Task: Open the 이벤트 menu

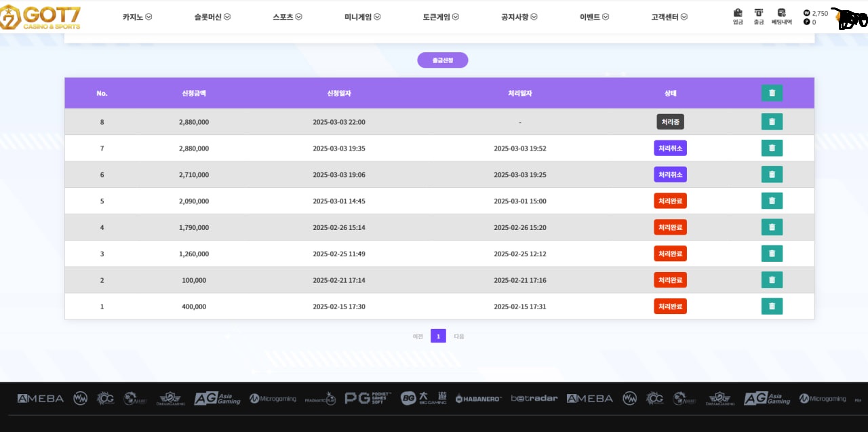Action: pyautogui.click(x=594, y=17)
